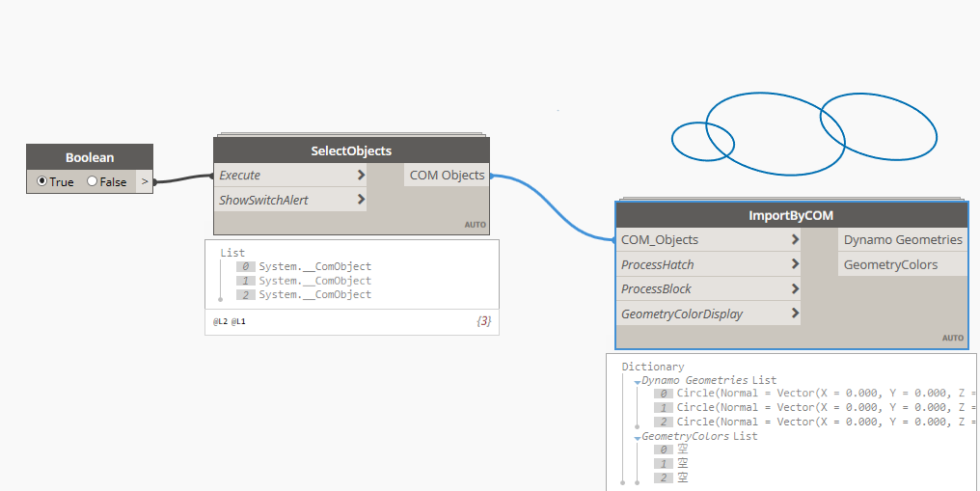The height and width of the screenshot is (491, 980).
Task: Open the ShowSwitchAlert port chevron
Action: tap(361, 200)
